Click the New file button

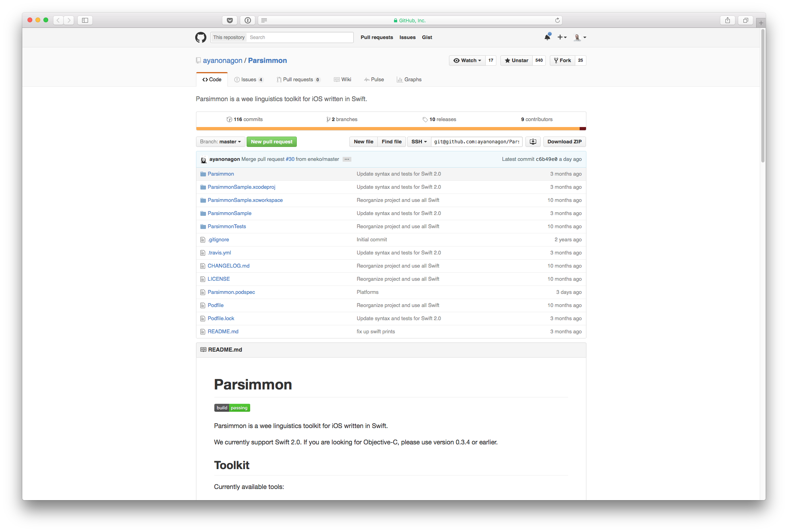point(363,142)
